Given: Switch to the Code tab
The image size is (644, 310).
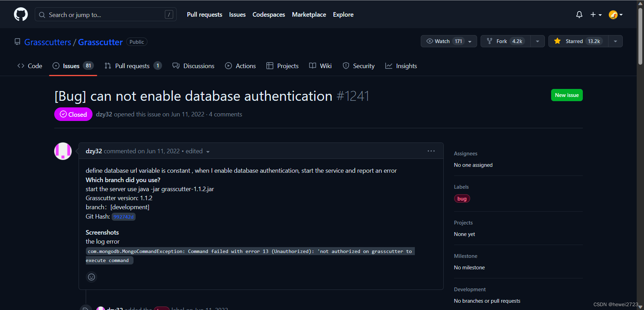Looking at the screenshot, I should coord(30,66).
